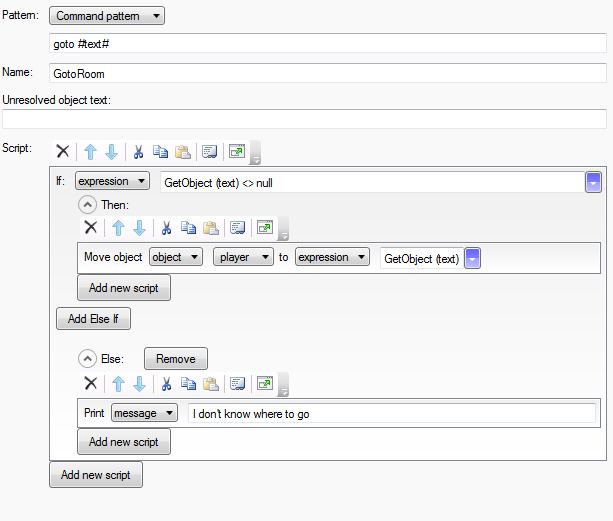Click the paste icon in top Script toolbar
Screen dimensions: 613x521
pos(182,152)
